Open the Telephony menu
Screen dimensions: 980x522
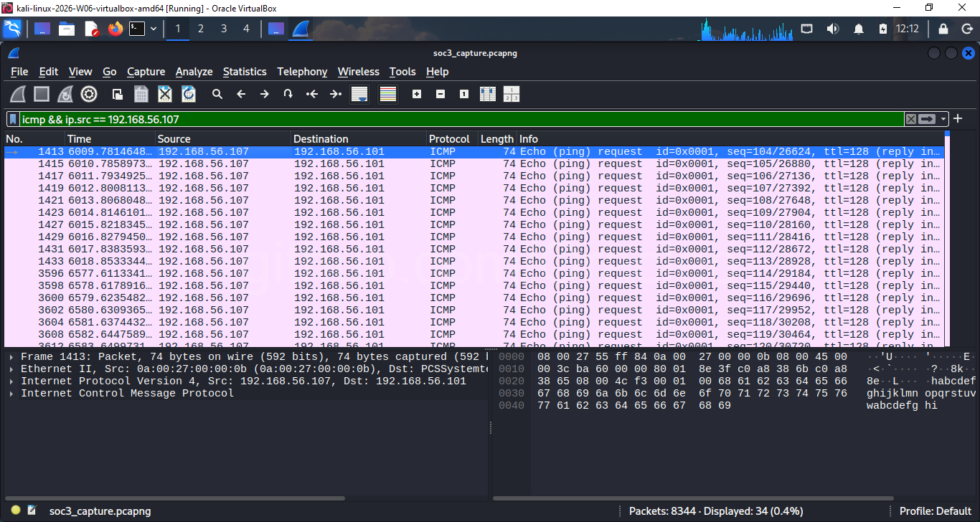coord(302,72)
